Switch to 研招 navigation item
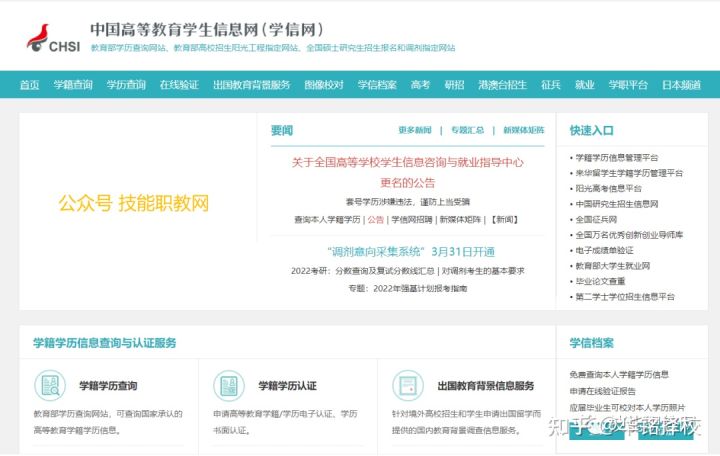720x456 pixels. 454,85
